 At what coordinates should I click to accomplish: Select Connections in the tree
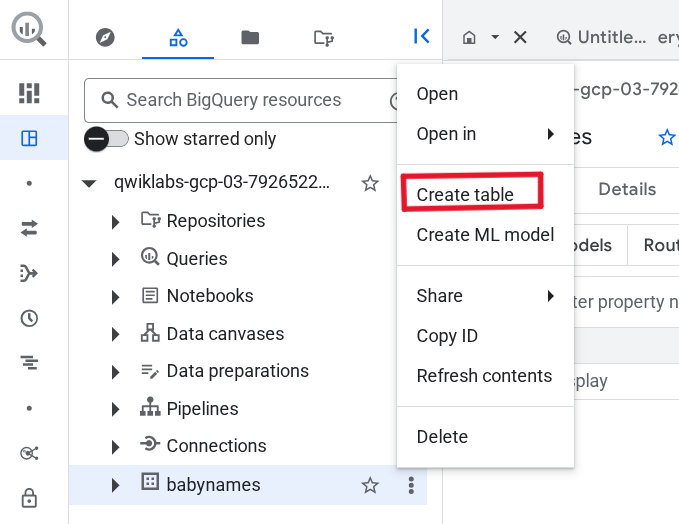[x=217, y=446]
